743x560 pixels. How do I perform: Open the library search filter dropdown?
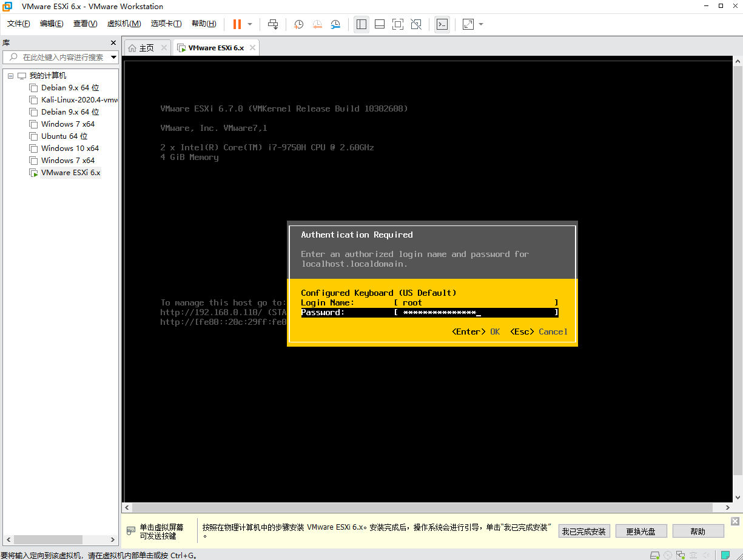(113, 58)
